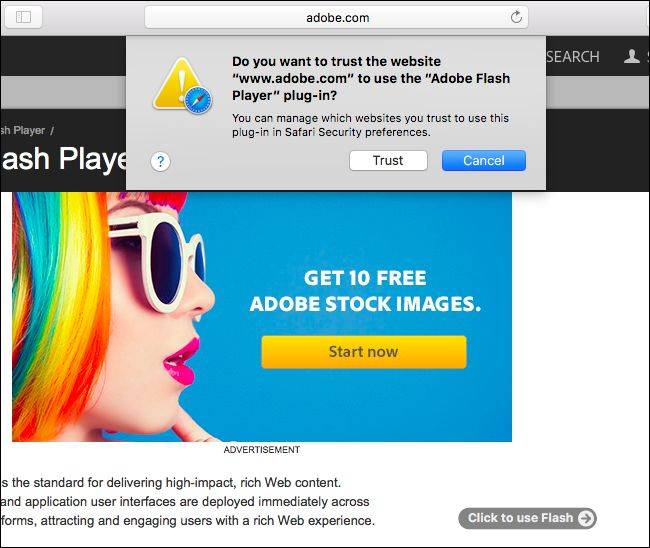Viewport: 650px width, 548px height.
Task: Click the Safari Security preferences description text
Action: click(370, 125)
